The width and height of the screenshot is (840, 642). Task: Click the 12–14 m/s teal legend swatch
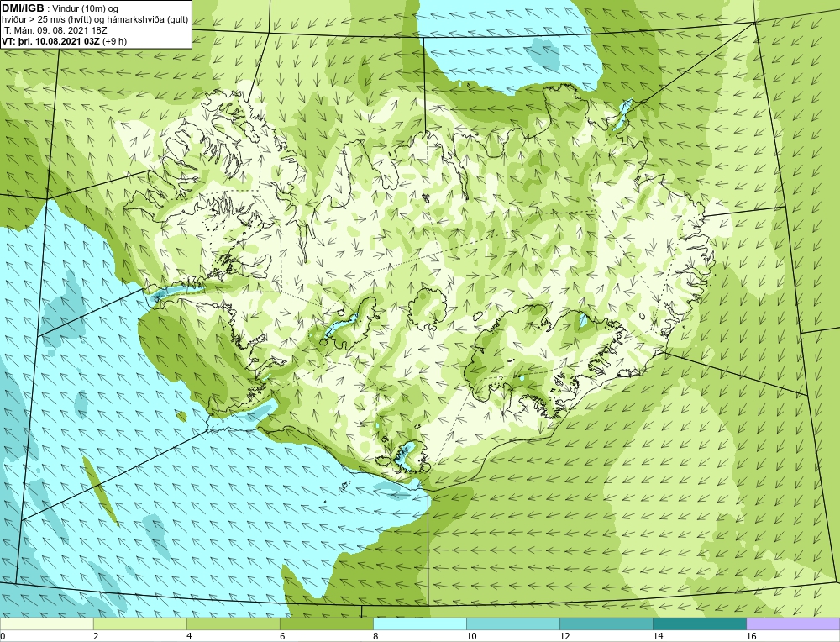606,624
